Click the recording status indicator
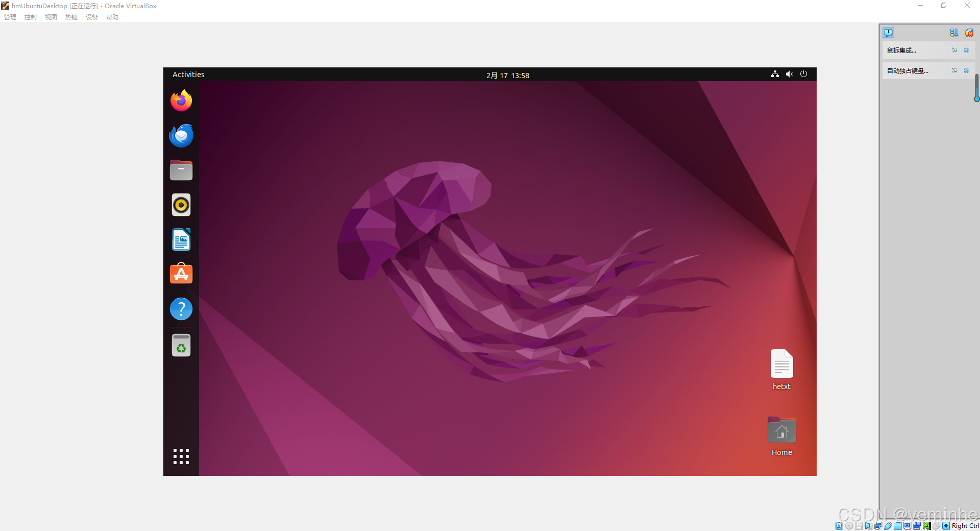Image resolution: width=980 pixels, height=531 pixels. pyautogui.click(x=917, y=525)
